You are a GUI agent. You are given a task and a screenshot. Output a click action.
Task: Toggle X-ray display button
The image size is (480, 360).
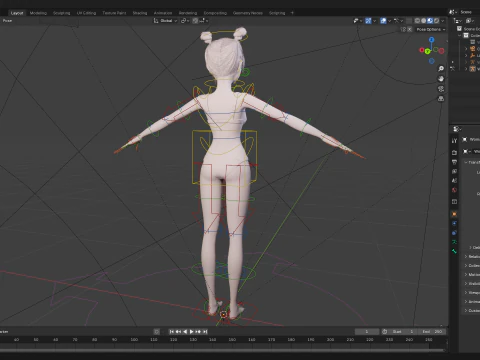pyautogui.click(x=410, y=21)
